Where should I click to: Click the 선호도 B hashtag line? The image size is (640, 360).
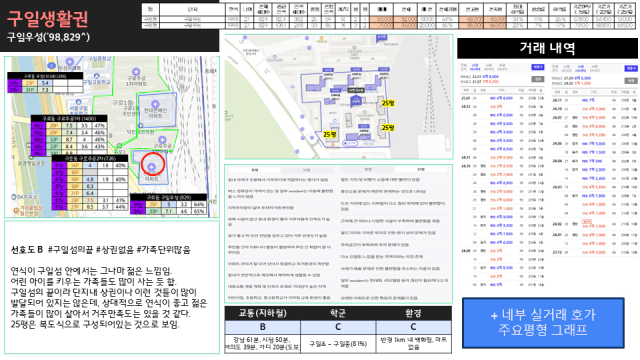(100, 249)
